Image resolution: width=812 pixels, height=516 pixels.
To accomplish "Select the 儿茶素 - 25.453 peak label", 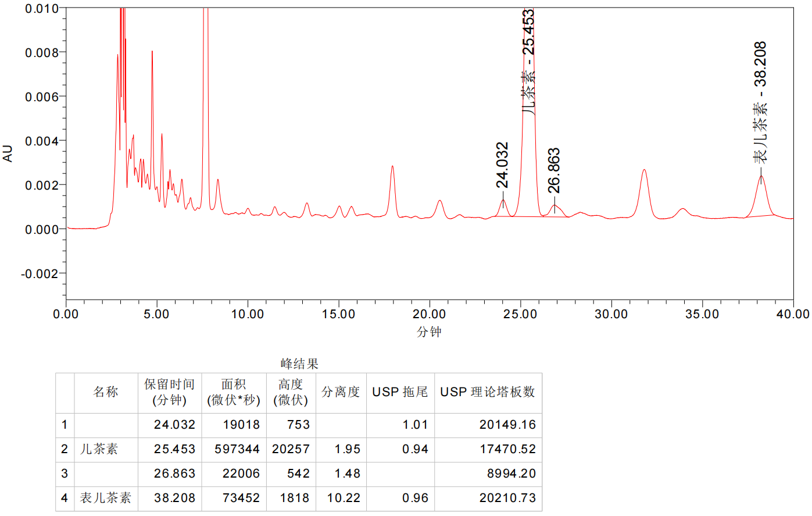I will [528, 61].
